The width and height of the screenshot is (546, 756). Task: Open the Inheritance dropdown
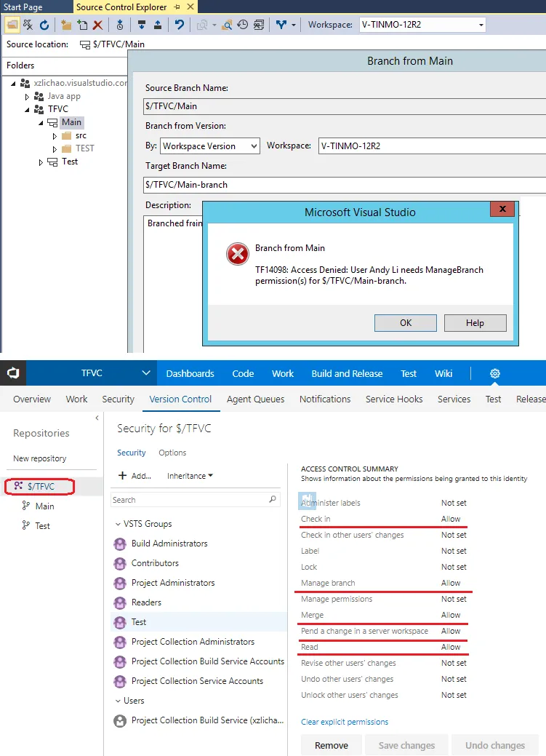pos(190,476)
